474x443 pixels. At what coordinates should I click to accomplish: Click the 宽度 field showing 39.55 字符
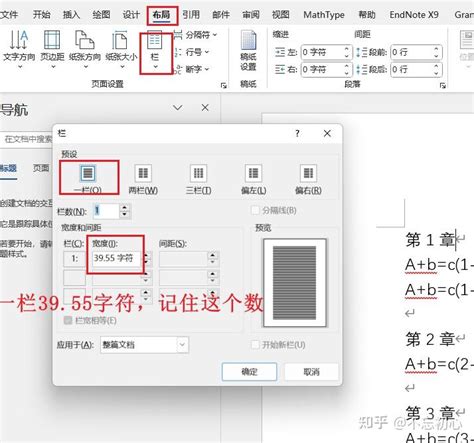tap(115, 258)
